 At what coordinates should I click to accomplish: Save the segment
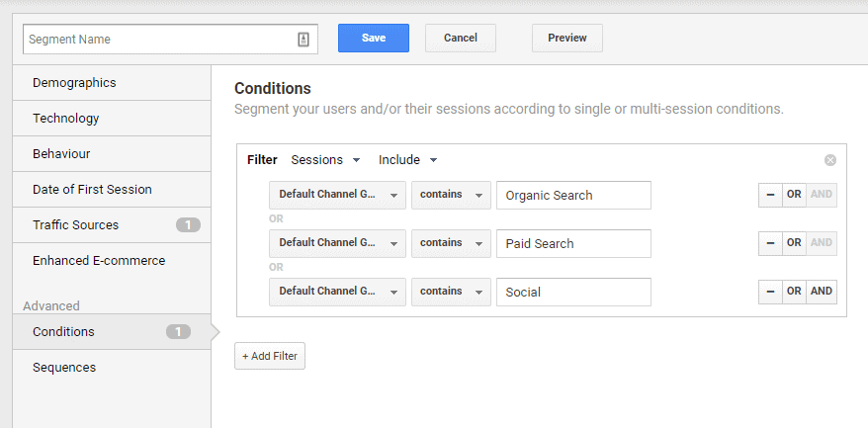(374, 39)
